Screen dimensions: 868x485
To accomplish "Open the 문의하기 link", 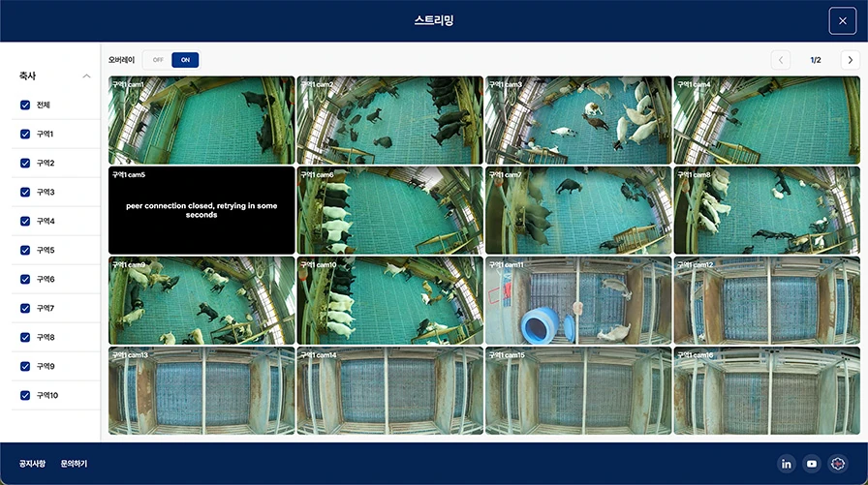I will coord(74,464).
